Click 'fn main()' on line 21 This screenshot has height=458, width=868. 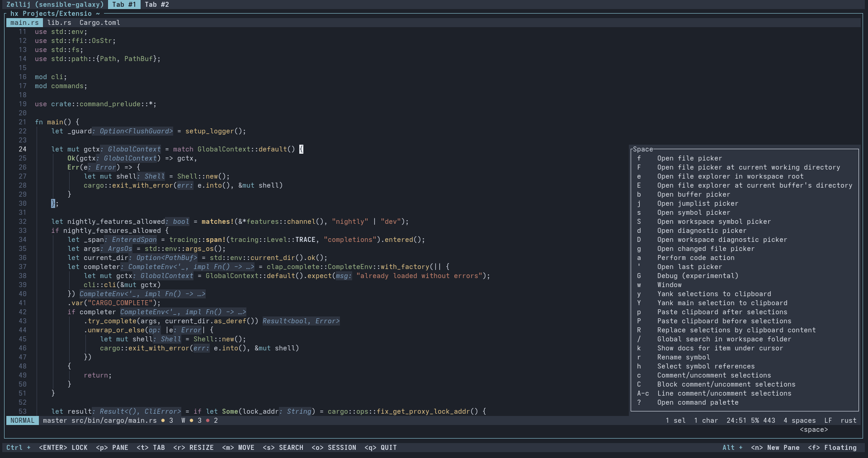pos(53,122)
